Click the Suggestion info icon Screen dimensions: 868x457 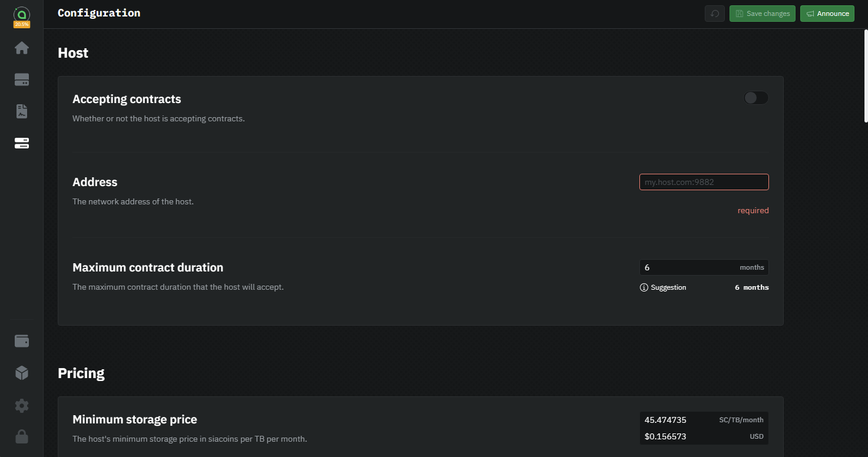(x=644, y=287)
